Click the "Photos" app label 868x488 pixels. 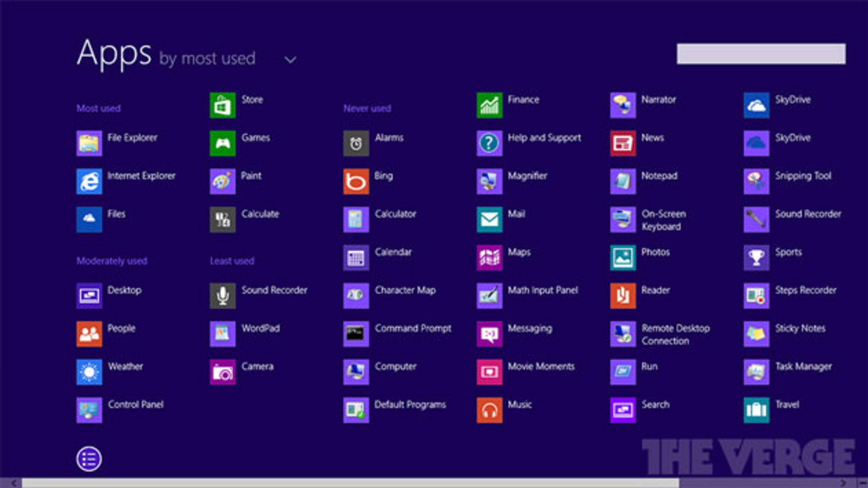point(656,252)
